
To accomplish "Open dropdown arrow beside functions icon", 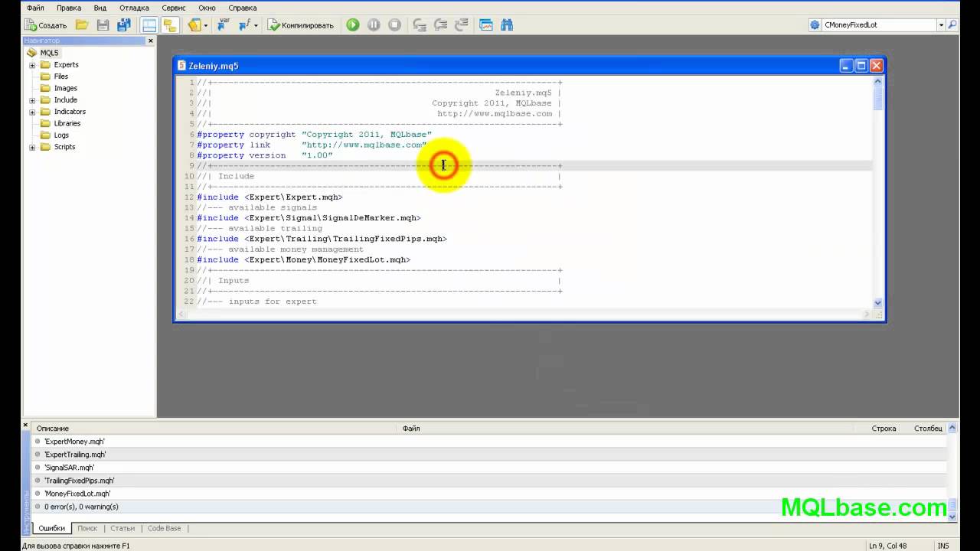I will click(x=256, y=25).
